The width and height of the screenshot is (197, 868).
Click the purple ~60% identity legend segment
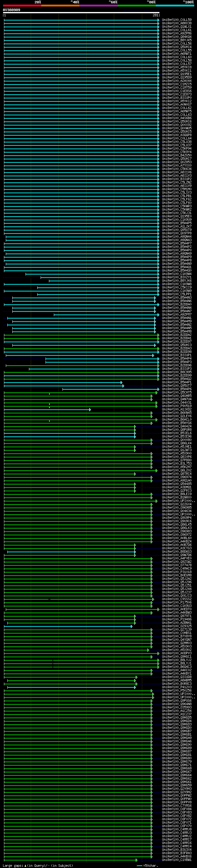coord(99,6)
